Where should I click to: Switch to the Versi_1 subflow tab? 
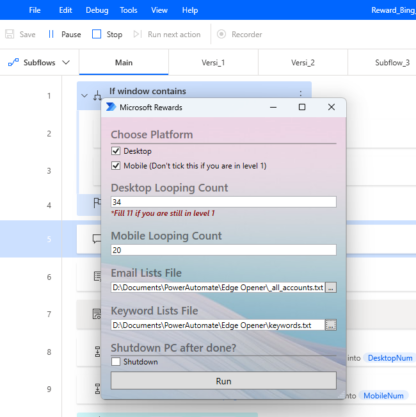(x=213, y=62)
